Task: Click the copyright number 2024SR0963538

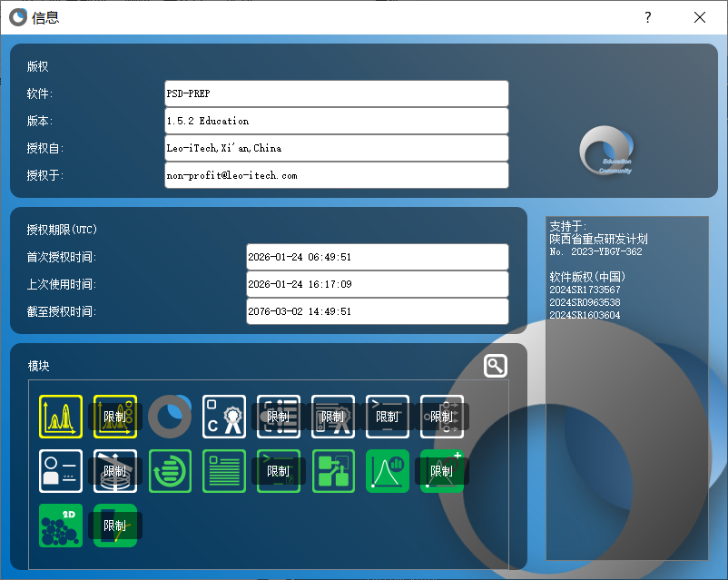Action: pos(585,302)
